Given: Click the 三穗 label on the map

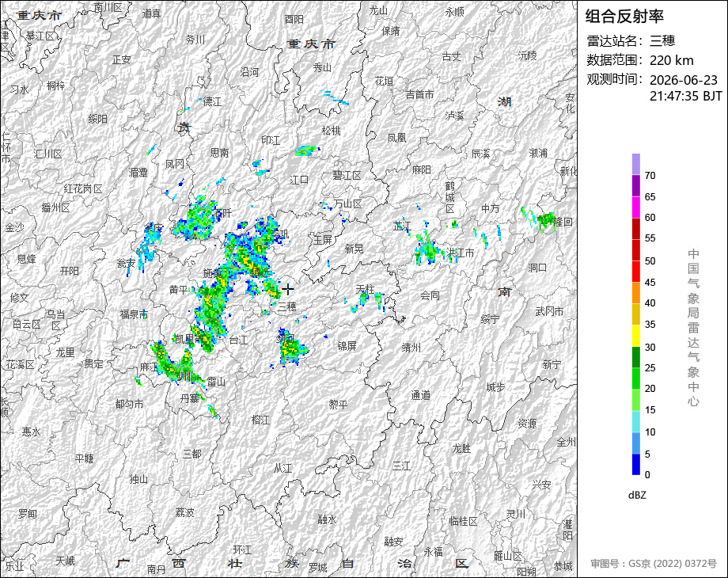Looking at the screenshot, I should coord(287,306).
